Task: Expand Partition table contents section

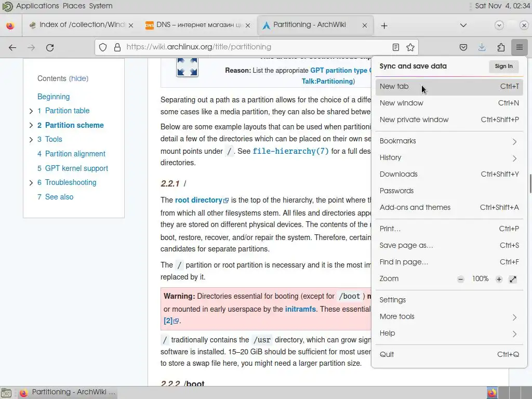Action: (31, 111)
